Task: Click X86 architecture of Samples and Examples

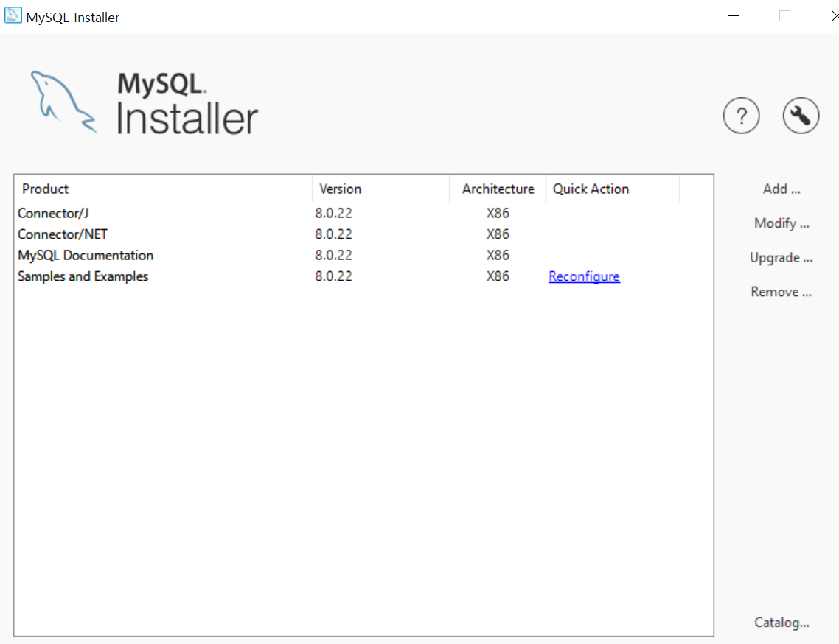Action: click(x=498, y=276)
